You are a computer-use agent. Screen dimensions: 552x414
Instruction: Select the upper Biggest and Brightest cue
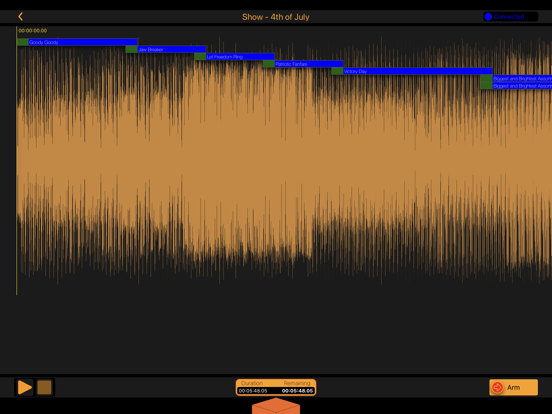coord(522,79)
